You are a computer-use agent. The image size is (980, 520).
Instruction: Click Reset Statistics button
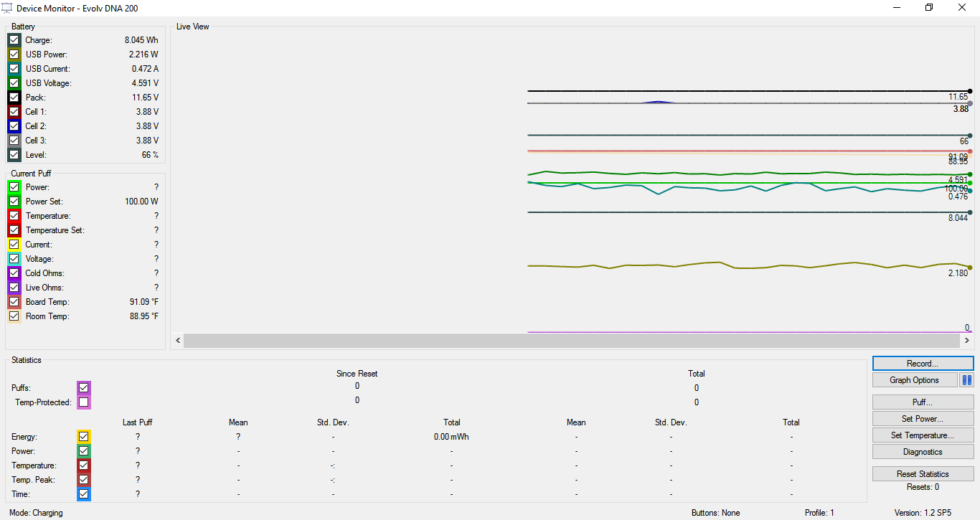click(923, 474)
